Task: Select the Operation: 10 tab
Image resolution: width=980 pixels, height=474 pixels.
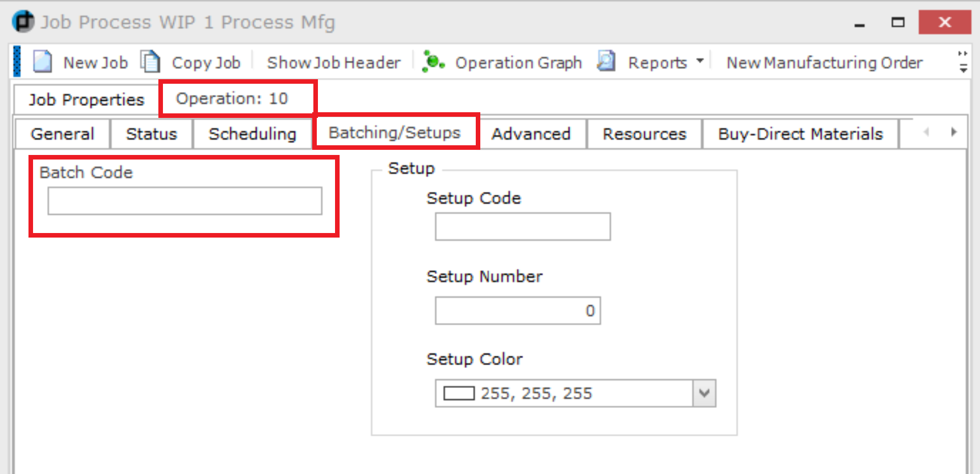Action: pos(232,99)
